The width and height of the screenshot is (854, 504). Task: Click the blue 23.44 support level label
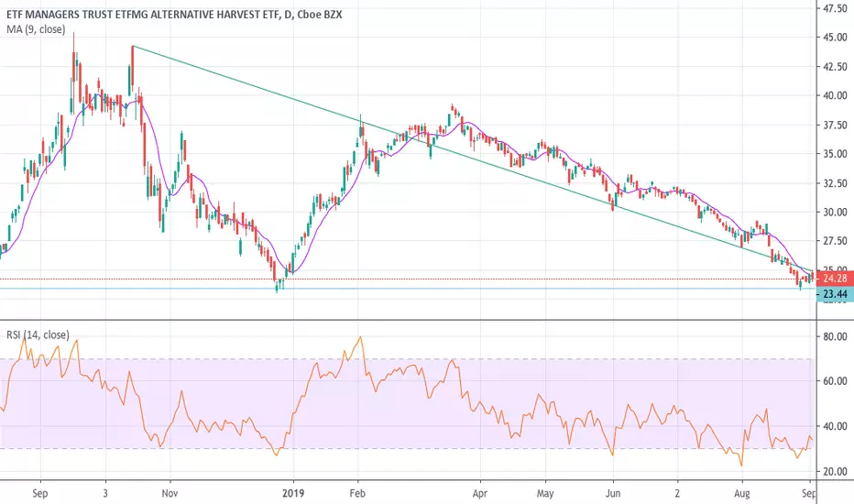point(835,294)
